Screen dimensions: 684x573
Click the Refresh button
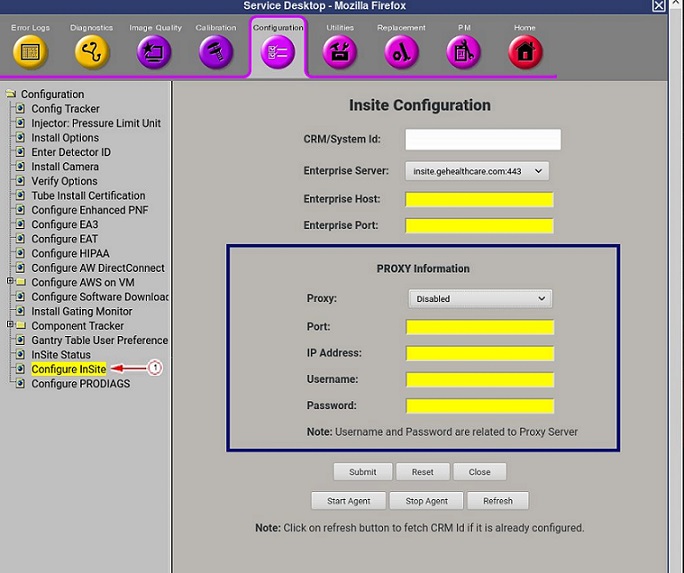point(497,501)
